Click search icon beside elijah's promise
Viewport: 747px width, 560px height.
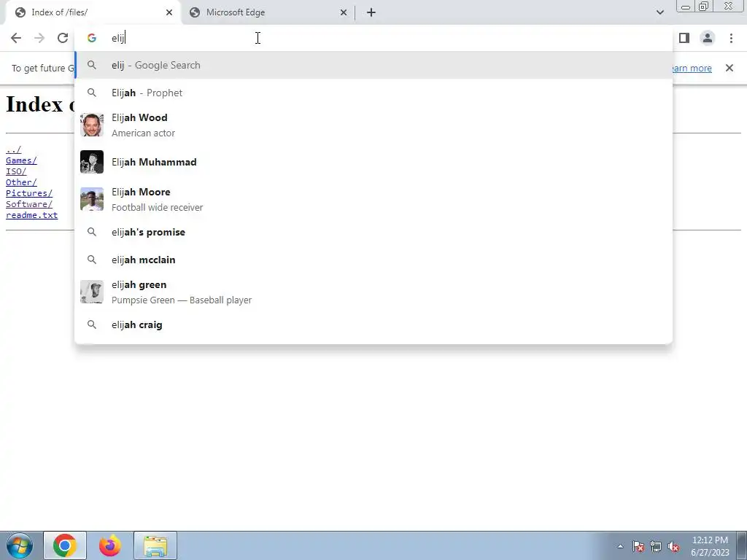coord(92,232)
